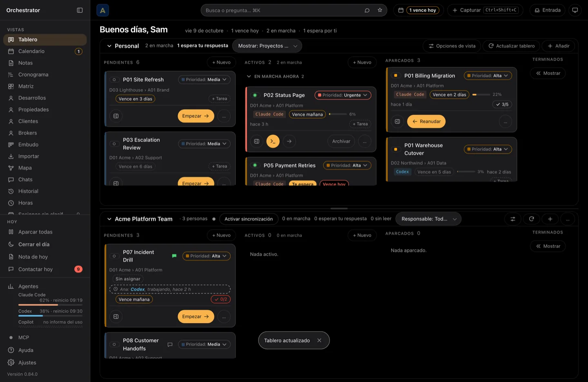
Task: Click Activar sincronización button
Action: (x=249, y=219)
